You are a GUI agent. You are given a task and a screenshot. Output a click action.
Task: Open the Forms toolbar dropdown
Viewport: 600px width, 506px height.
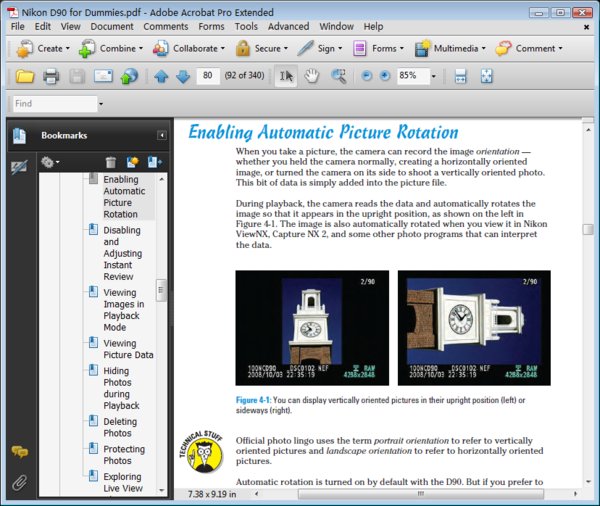coord(378,49)
